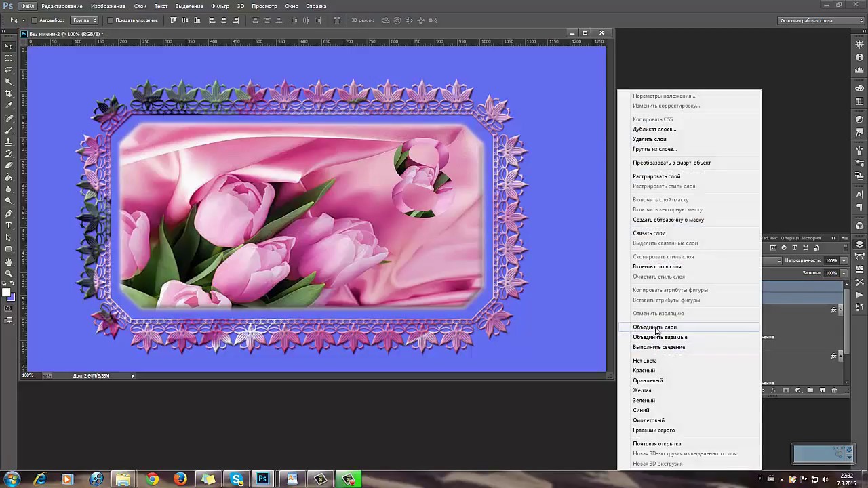Filter layers by adjustment layer type
The width and height of the screenshot is (868, 488).
pyautogui.click(x=784, y=248)
